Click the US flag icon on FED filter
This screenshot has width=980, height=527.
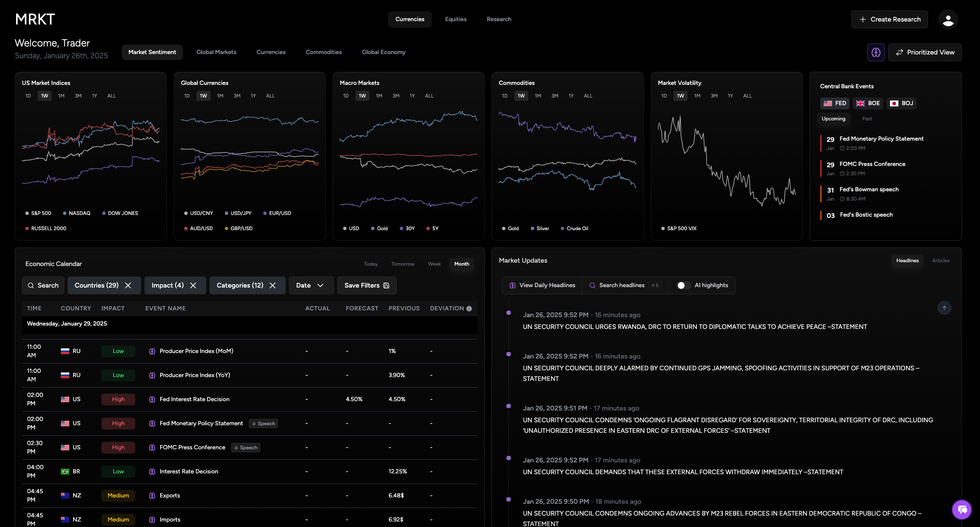827,103
